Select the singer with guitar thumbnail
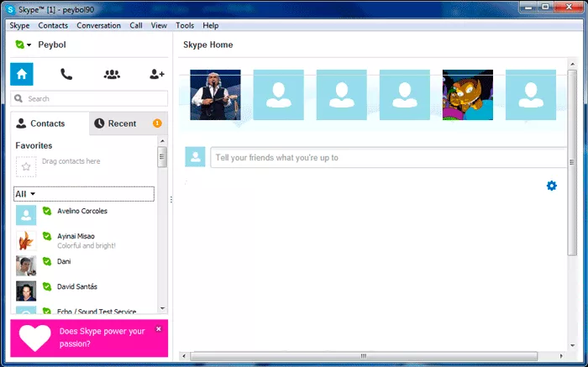Viewport: 588px width, 367px height. click(215, 95)
